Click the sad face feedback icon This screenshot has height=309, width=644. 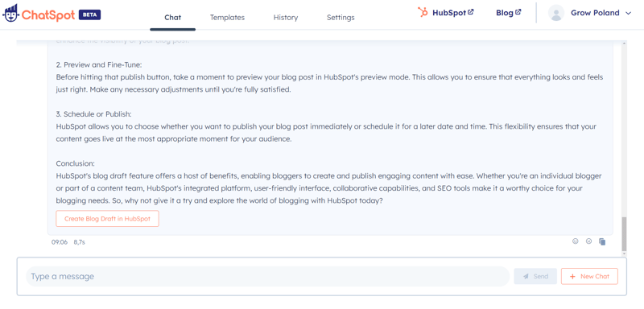tap(575, 241)
